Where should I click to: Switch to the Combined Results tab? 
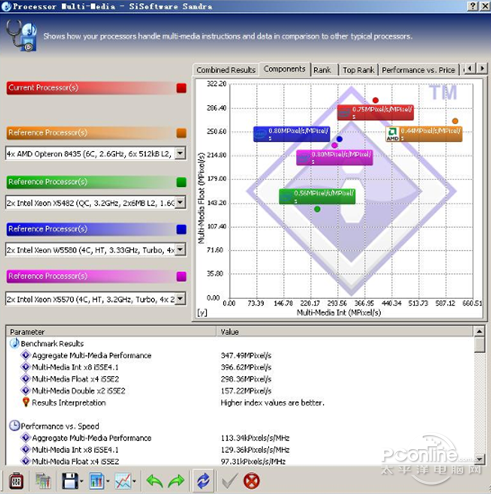tap(226, 70)
